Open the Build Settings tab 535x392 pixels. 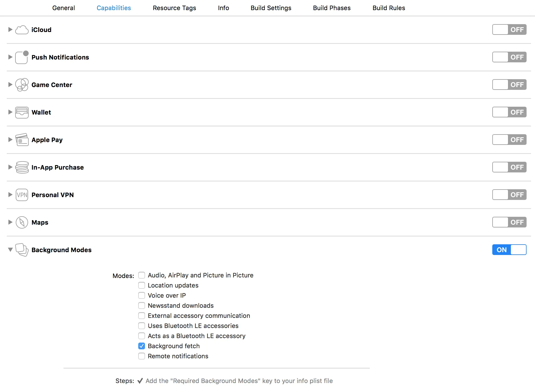click(271, 8)
